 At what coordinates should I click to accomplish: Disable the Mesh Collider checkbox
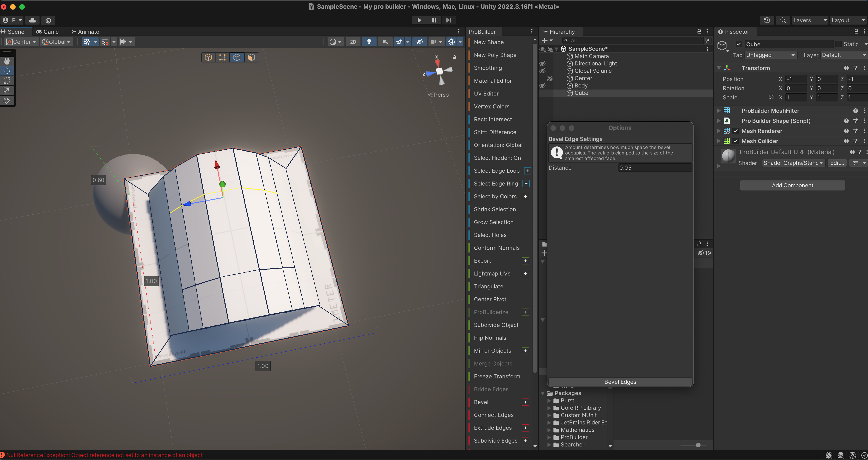736,141
